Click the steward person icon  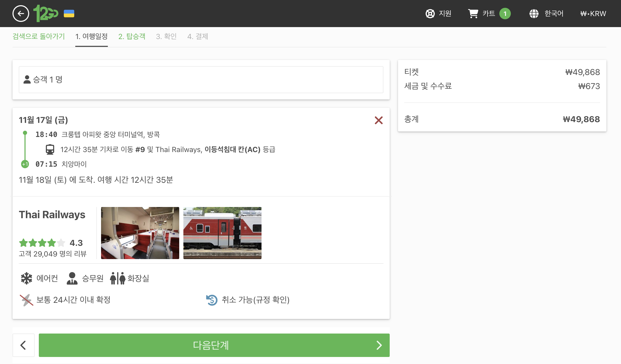72,278
